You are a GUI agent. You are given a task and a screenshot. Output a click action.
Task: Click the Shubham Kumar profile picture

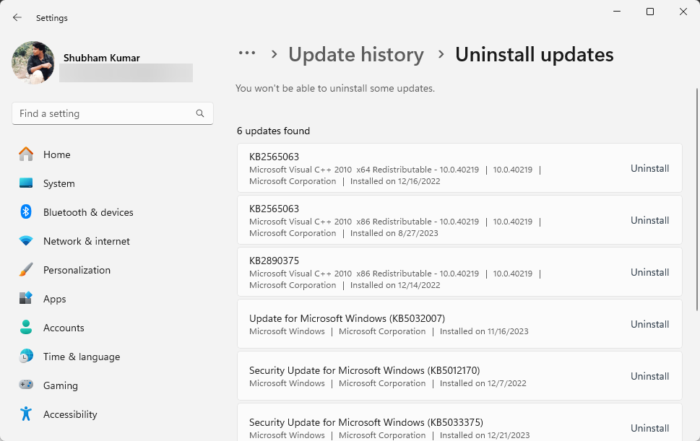click(33, 62)
